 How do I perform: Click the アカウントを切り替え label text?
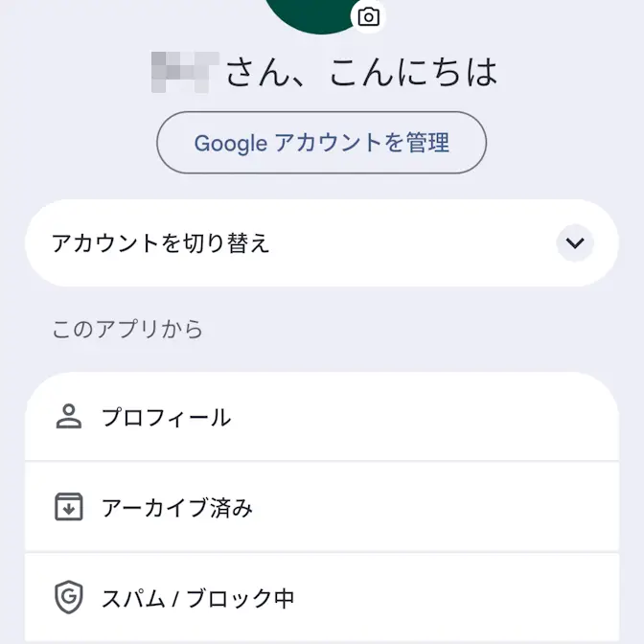[161, 243]
